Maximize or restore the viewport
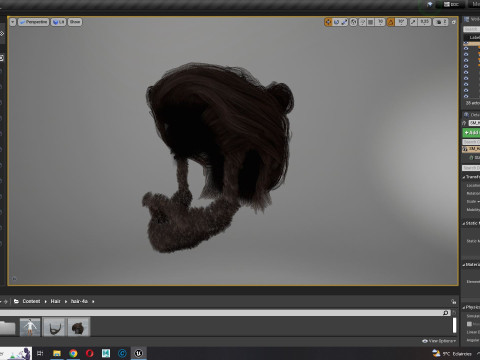 (x=454, y=22)
